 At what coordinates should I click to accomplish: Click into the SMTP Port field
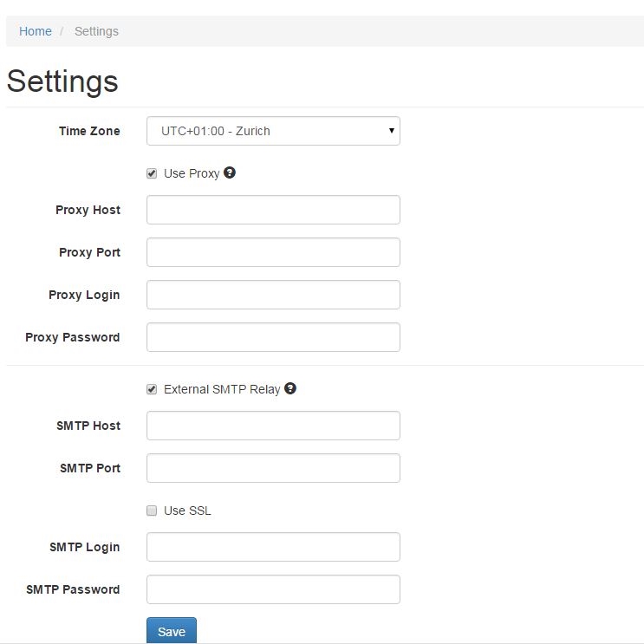click(x=273, y=468)
